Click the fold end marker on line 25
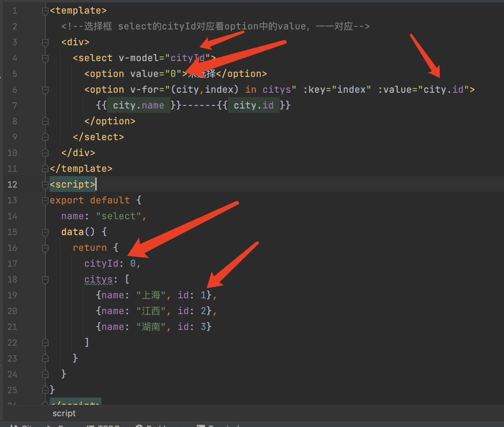 click(x=45, y=390)
